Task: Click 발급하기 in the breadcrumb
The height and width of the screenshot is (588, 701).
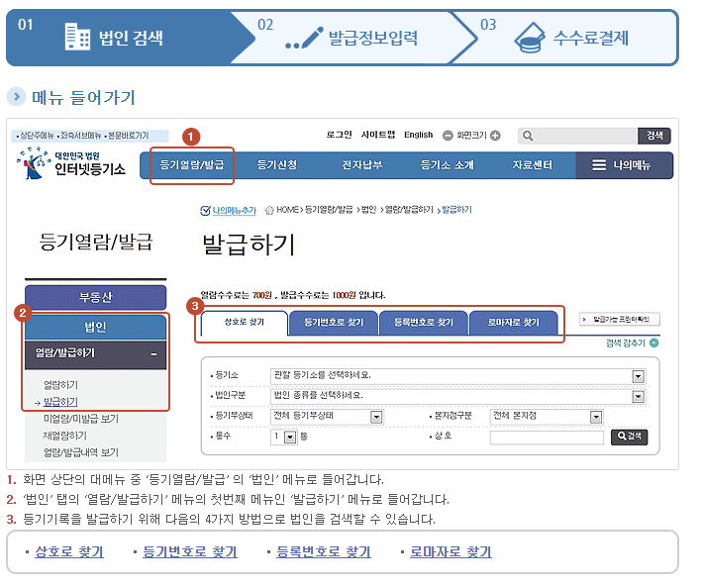Action: click(456, 210)
